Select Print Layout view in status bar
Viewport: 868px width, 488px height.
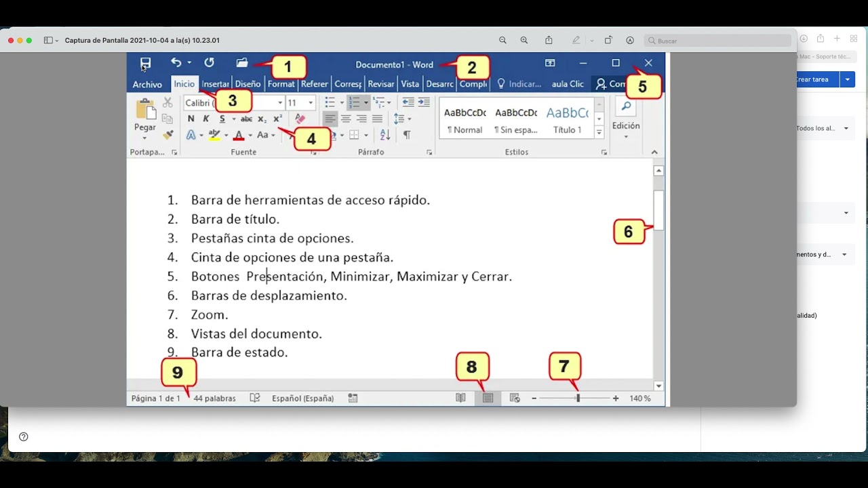(488, 399)
